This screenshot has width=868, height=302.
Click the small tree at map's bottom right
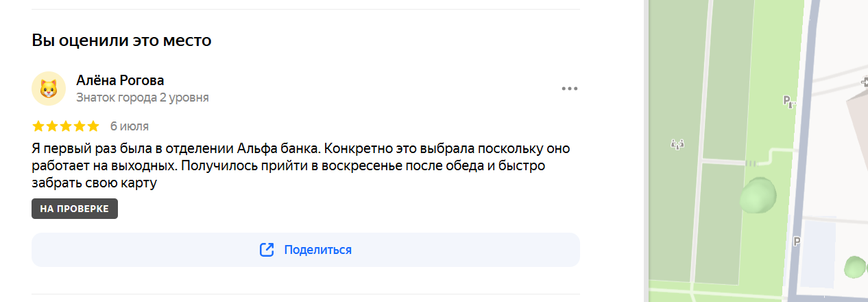coord(855,266)
